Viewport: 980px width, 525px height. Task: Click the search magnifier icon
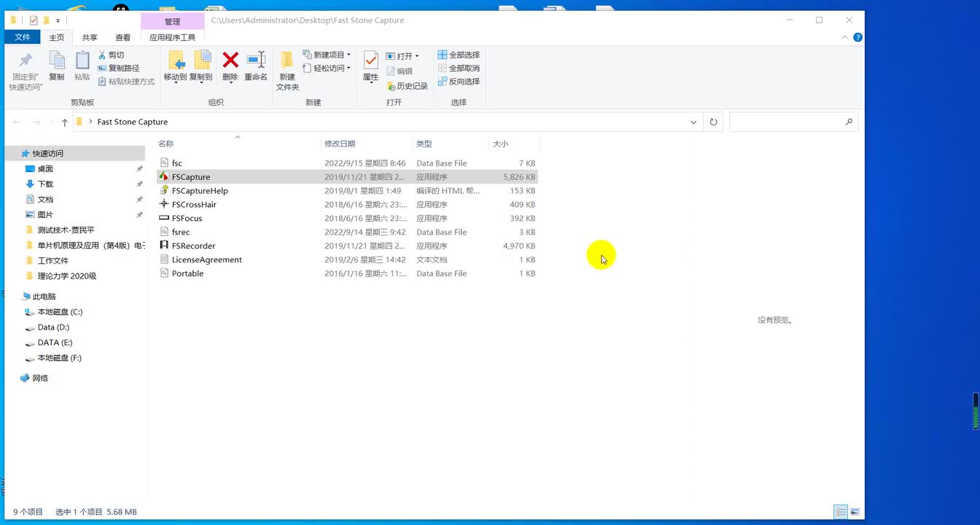tap(849, 122)
